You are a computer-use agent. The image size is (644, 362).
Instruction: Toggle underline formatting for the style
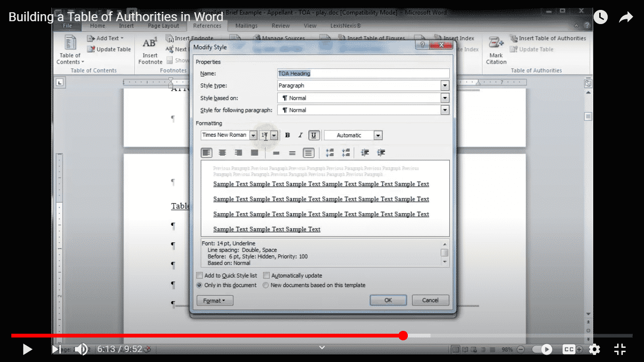click(x=314, y=135)
